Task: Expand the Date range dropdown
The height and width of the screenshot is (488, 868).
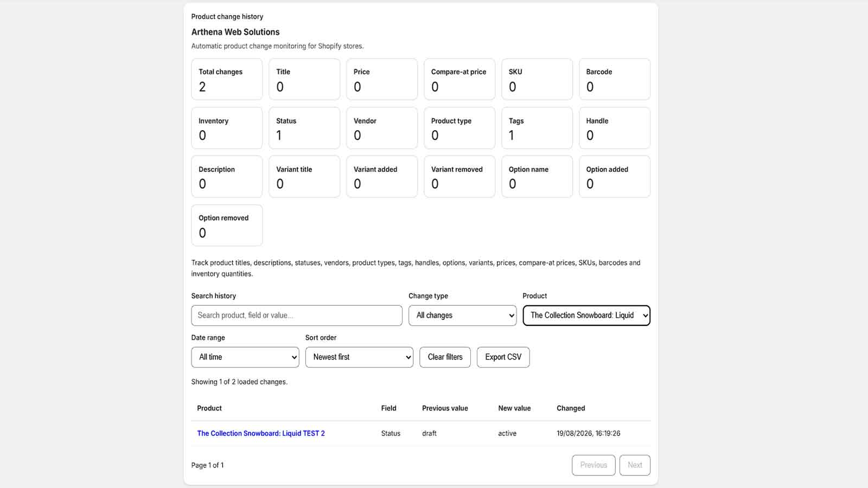Action: click(x=245, y=357)
